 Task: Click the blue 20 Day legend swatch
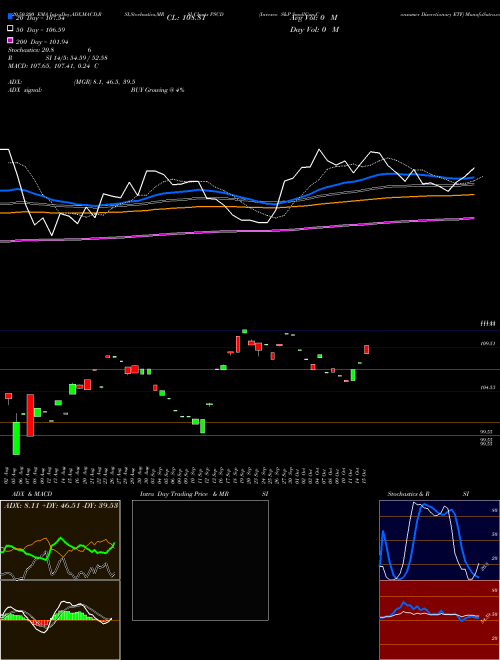click(10, 17)
